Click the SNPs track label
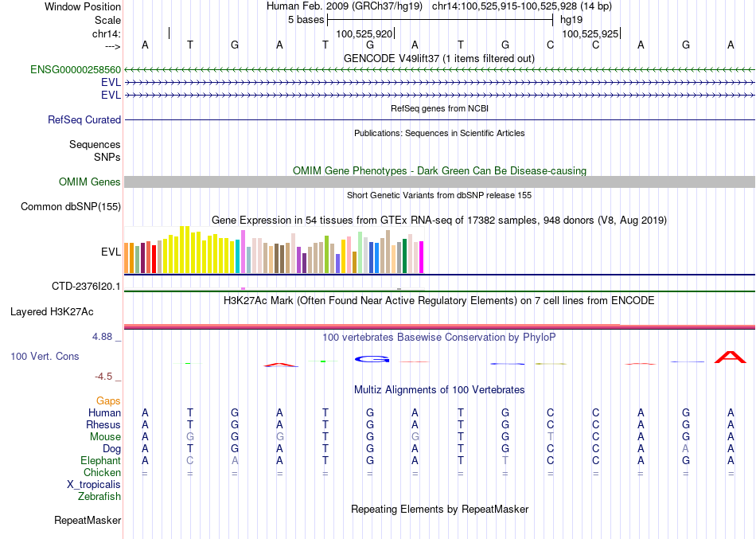The image size is (756, 539). (107, 157)
